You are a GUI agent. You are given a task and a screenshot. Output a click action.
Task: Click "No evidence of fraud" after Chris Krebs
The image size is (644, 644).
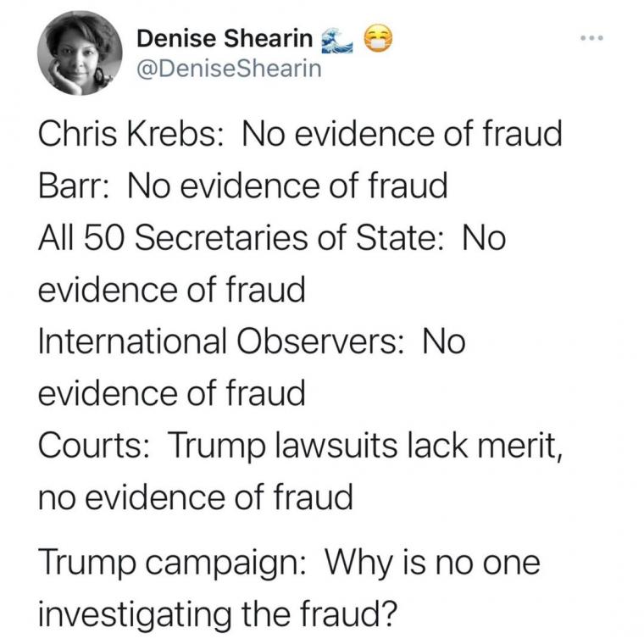402,136
